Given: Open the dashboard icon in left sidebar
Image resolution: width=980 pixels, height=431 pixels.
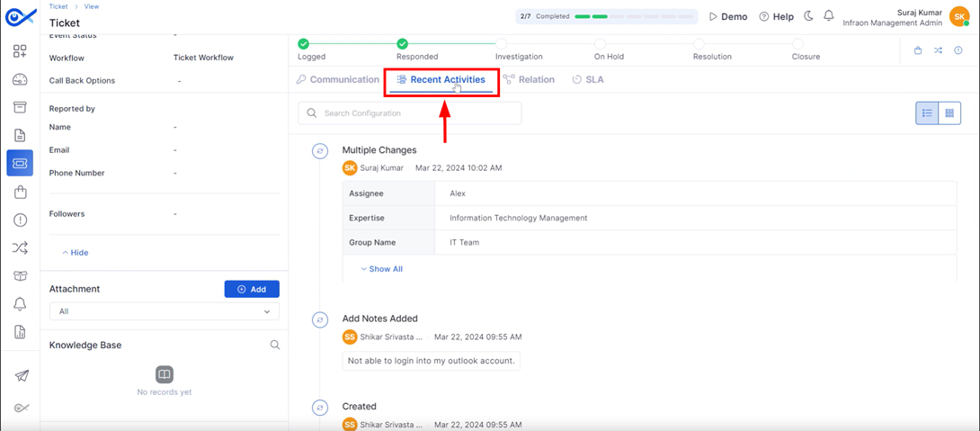Looking at the screenshot, I should [20, 79].
